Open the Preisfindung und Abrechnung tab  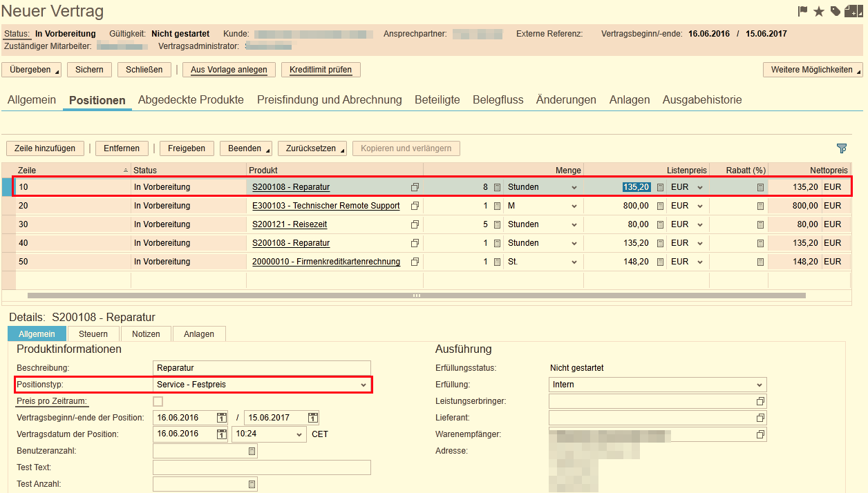point(329,100)
